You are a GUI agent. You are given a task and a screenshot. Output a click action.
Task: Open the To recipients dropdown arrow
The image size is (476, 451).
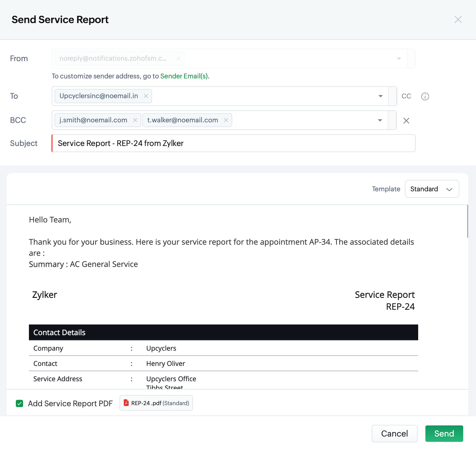[380, 96]
